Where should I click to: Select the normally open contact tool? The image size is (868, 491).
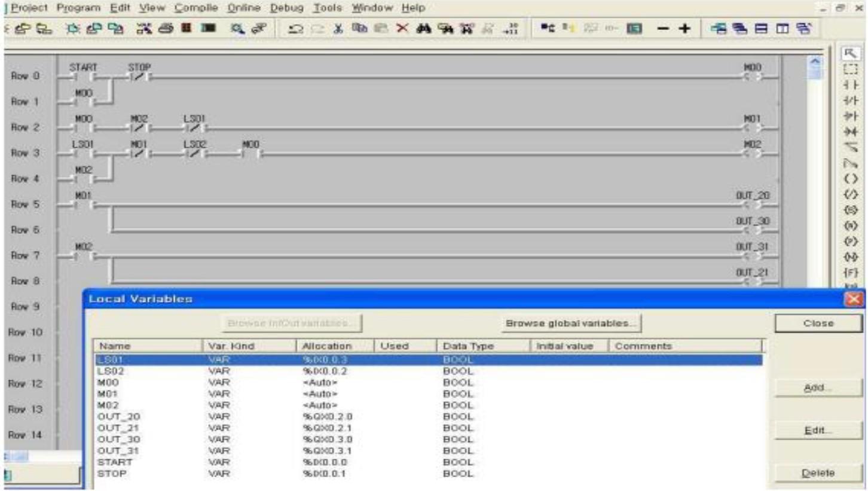tap(850, 86)
